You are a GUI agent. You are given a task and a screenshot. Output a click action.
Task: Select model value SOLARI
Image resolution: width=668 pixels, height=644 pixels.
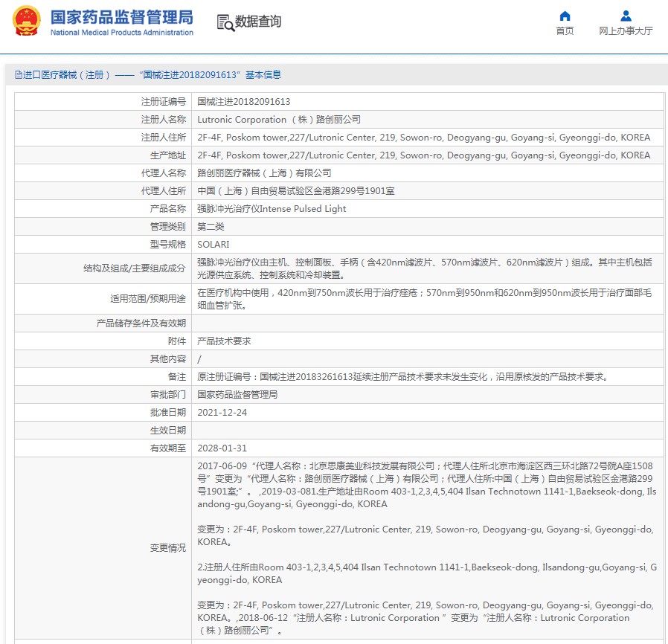(213, 245)
